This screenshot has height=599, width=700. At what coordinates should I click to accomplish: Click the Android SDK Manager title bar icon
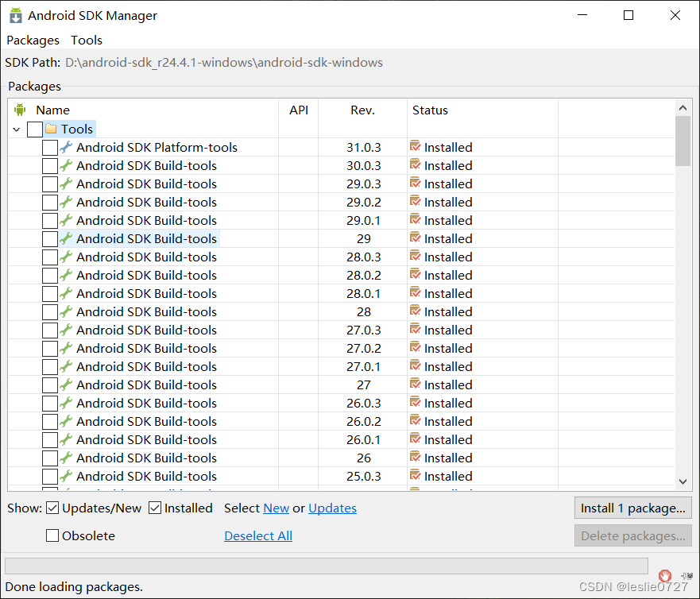[x=16, y=15]
